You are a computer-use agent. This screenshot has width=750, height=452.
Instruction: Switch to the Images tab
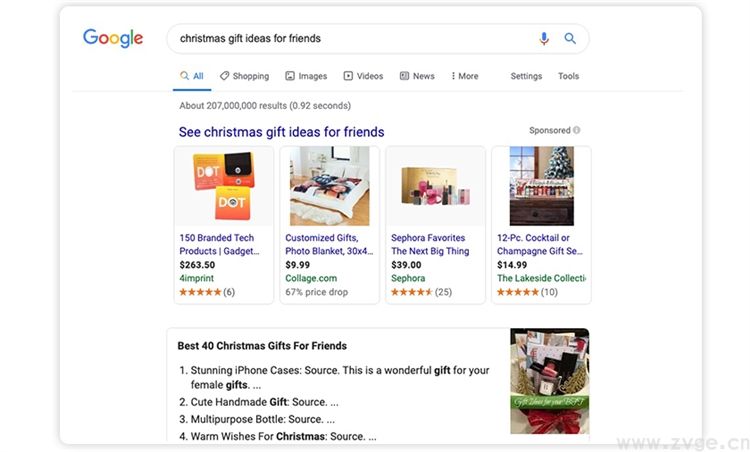(x=306, y=76)
